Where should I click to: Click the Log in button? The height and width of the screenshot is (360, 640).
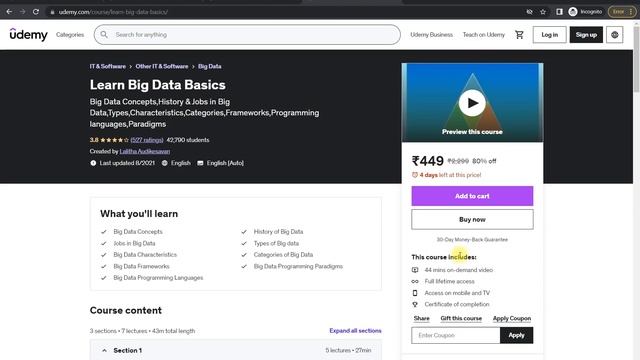[x=549, y=35]
